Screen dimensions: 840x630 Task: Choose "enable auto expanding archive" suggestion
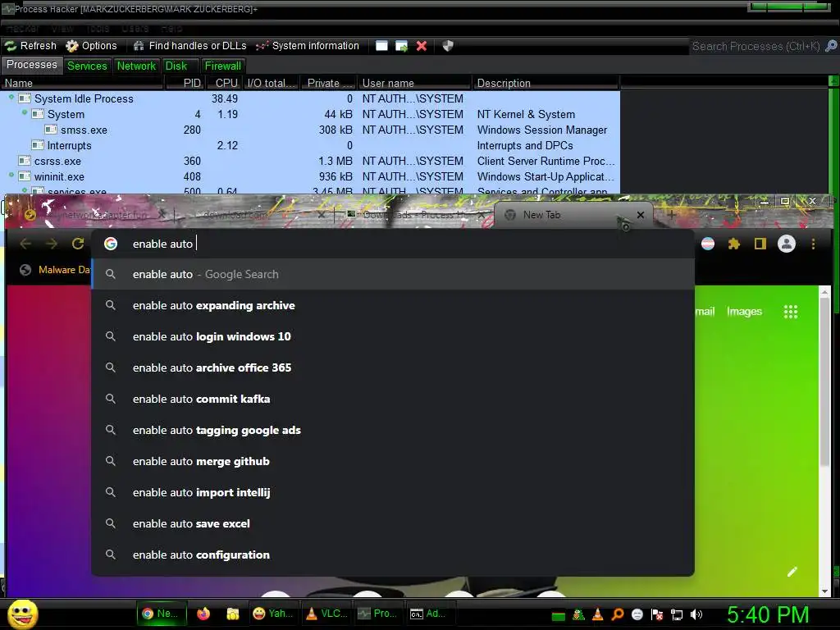pyautogui.click(x=393, y=305)
